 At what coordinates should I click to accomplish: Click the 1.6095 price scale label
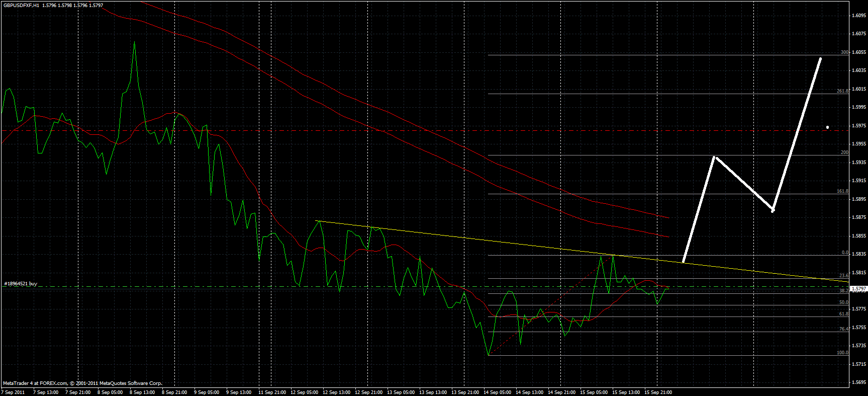click(859, 16)
